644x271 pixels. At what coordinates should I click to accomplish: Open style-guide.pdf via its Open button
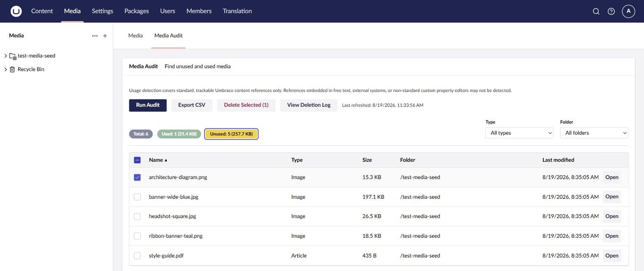pos(612,256)
